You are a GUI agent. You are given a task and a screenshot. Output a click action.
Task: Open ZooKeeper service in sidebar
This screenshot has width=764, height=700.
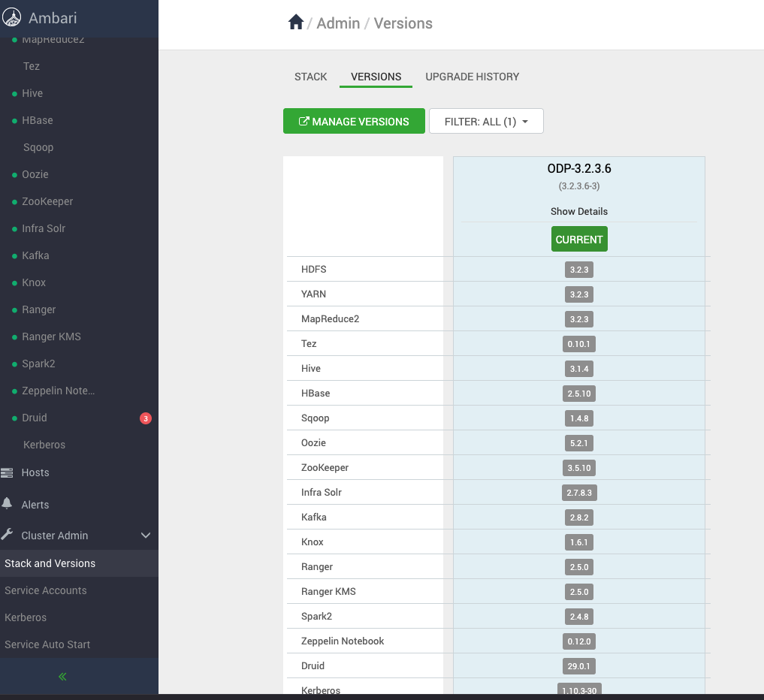point(47,202)
